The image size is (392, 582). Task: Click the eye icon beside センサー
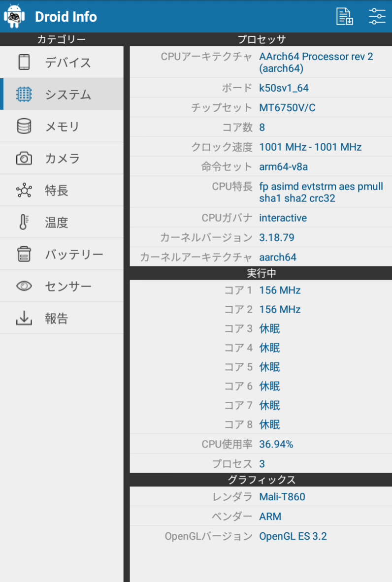click(x=24, y=286)
